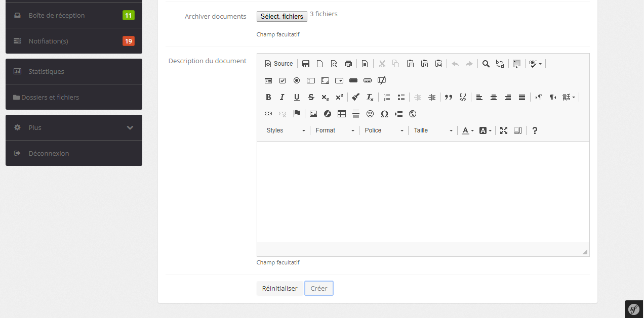
Task: Click the Print icon in the toolbar
Action: tap(348, 64)
